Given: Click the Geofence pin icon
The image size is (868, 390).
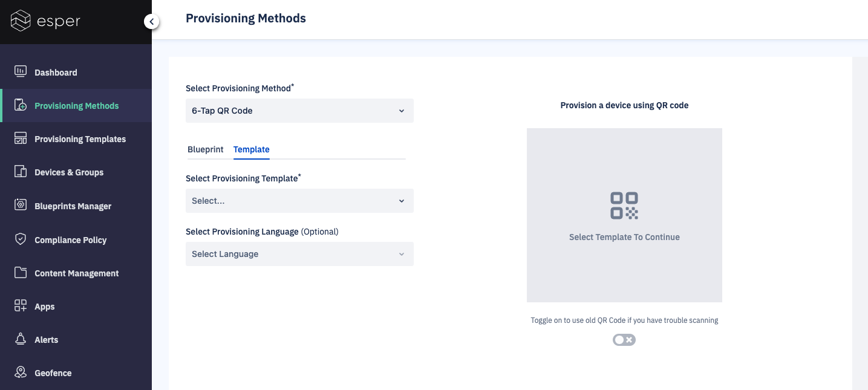Looking at the screenshot, I should (20, 372).
